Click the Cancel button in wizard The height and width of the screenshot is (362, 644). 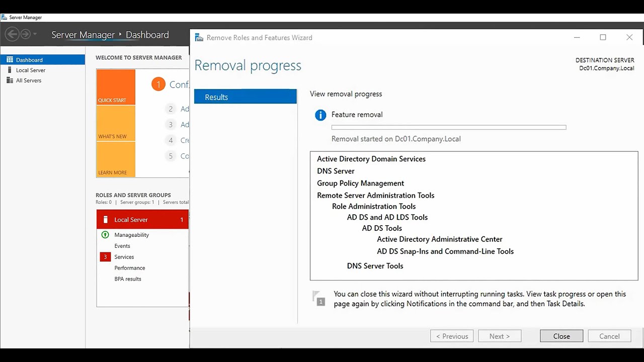tap(609, 336)
